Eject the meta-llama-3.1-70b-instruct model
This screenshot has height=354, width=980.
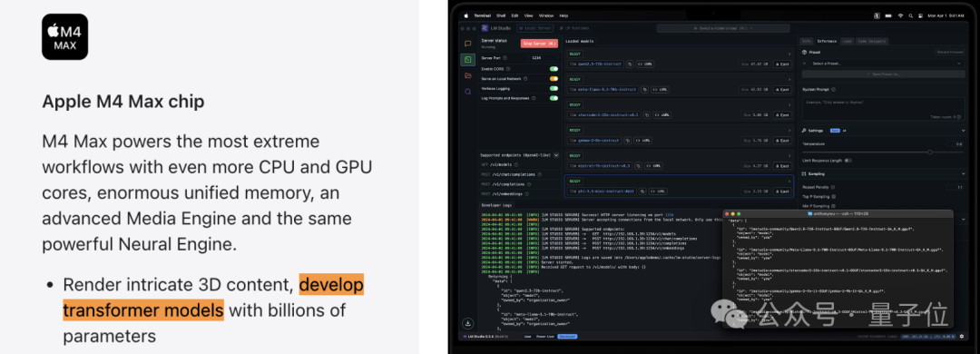click(782, 90)
